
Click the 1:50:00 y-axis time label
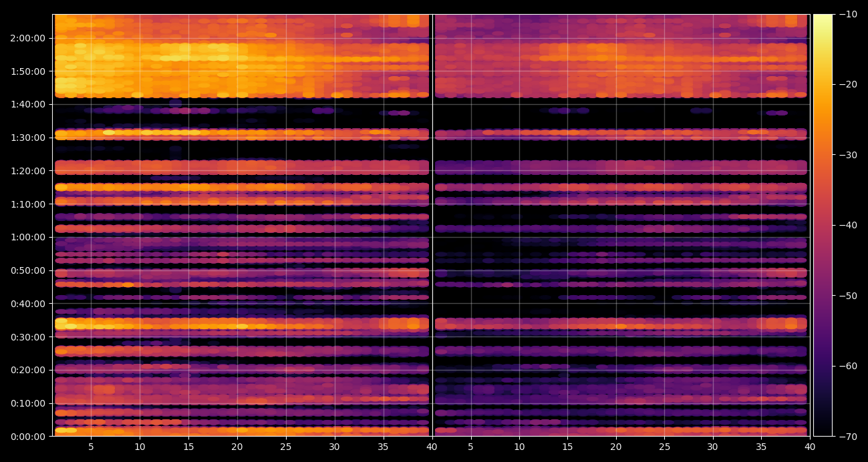click(27, 71)
